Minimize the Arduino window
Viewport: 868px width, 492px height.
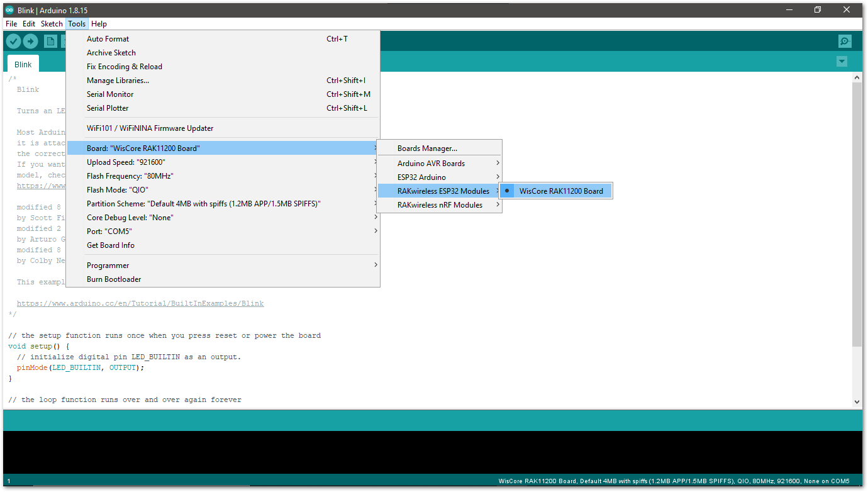point(788,9)
